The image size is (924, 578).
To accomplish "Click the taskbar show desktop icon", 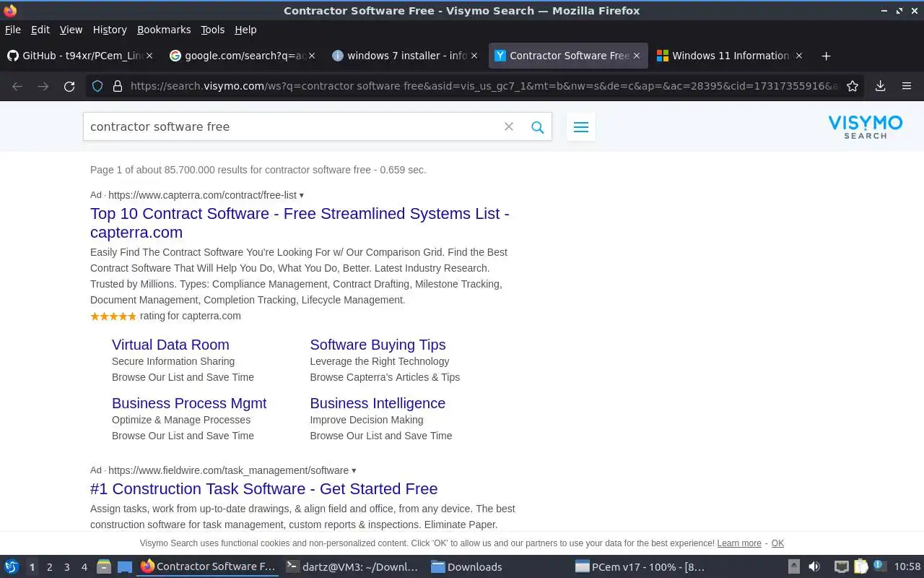I will tap(125, 566).
